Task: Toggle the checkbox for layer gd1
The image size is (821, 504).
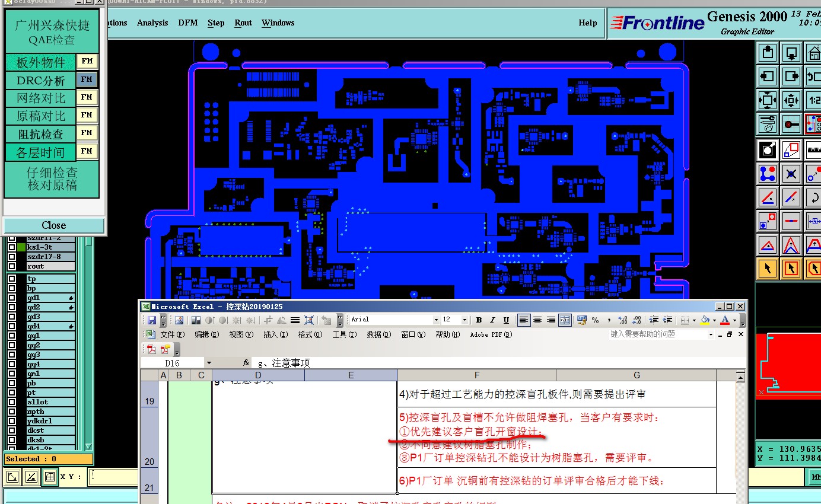Action: [12, 298]
